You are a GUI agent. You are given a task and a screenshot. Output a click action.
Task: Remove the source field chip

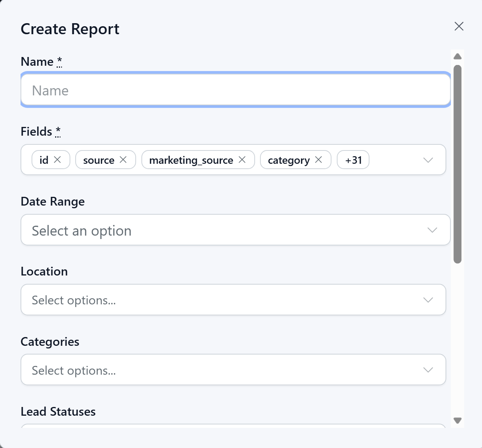pyautogui.click(x=123, y=160)
